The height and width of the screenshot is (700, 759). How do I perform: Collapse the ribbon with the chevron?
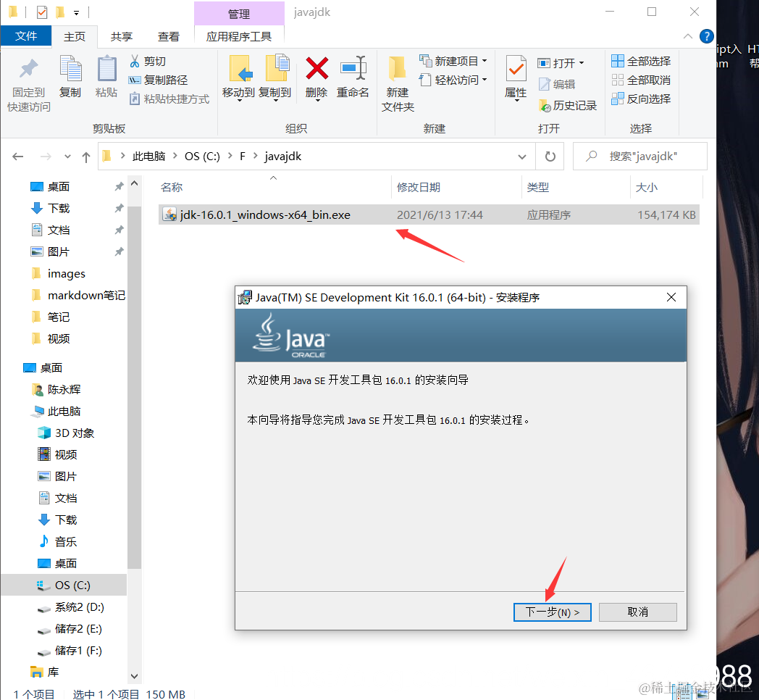tap(687, 36)
